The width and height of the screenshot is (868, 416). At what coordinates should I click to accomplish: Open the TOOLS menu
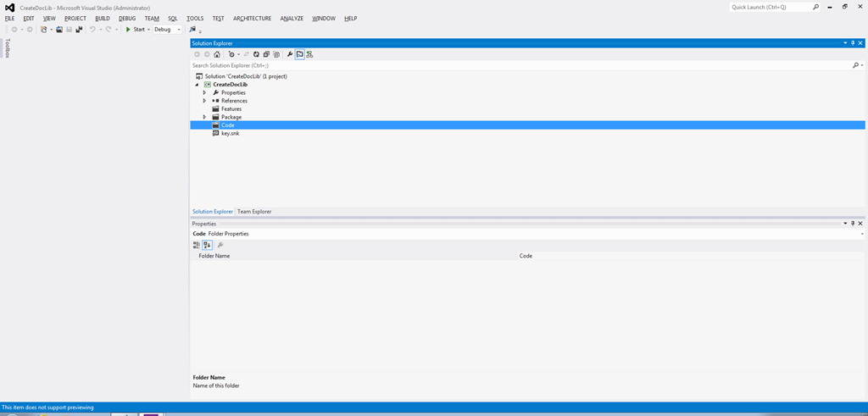[x=195, y=19]
